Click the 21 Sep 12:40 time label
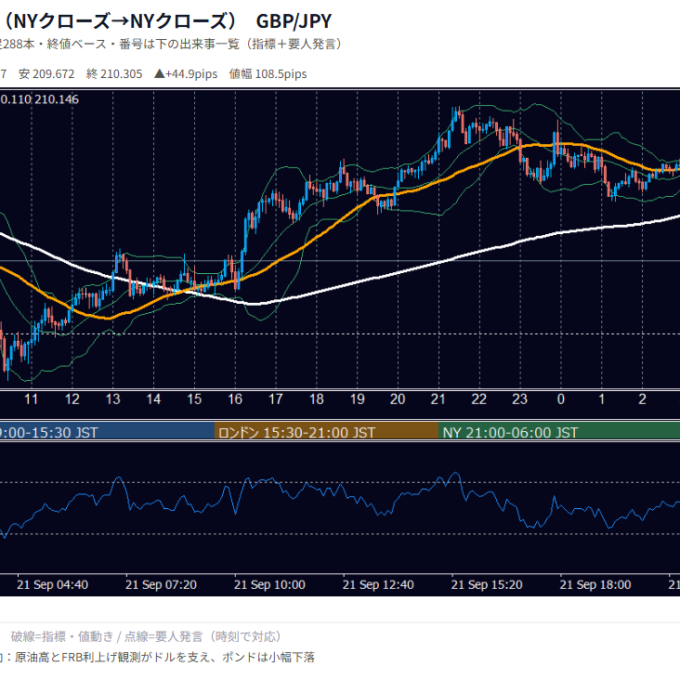 378,585
